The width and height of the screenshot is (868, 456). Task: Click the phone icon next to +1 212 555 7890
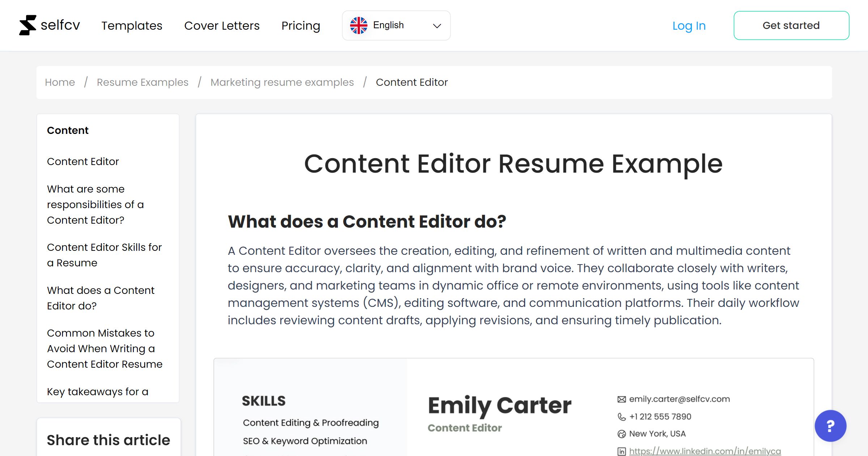click(x=621, y=416)
